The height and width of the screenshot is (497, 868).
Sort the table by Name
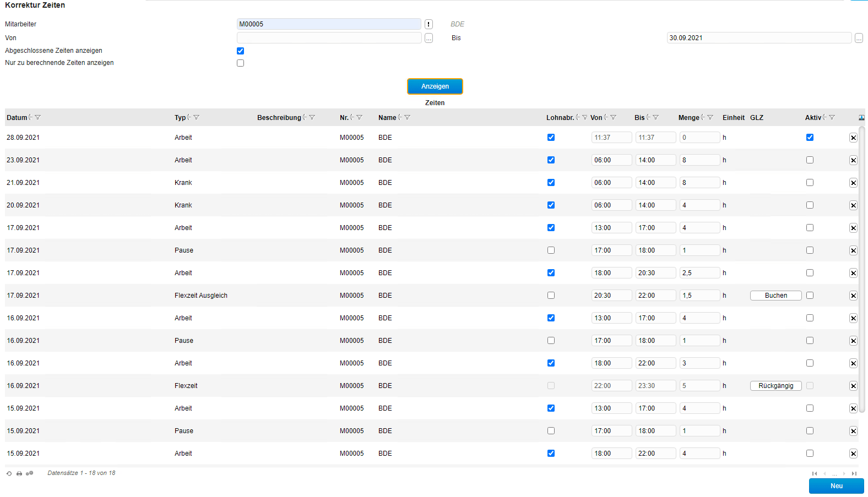click(399, 117)
